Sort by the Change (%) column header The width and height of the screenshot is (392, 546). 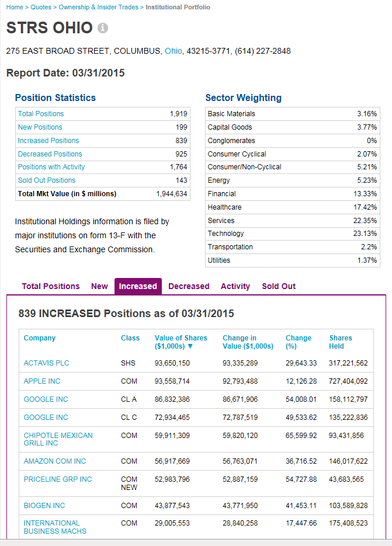click(299, 342)
